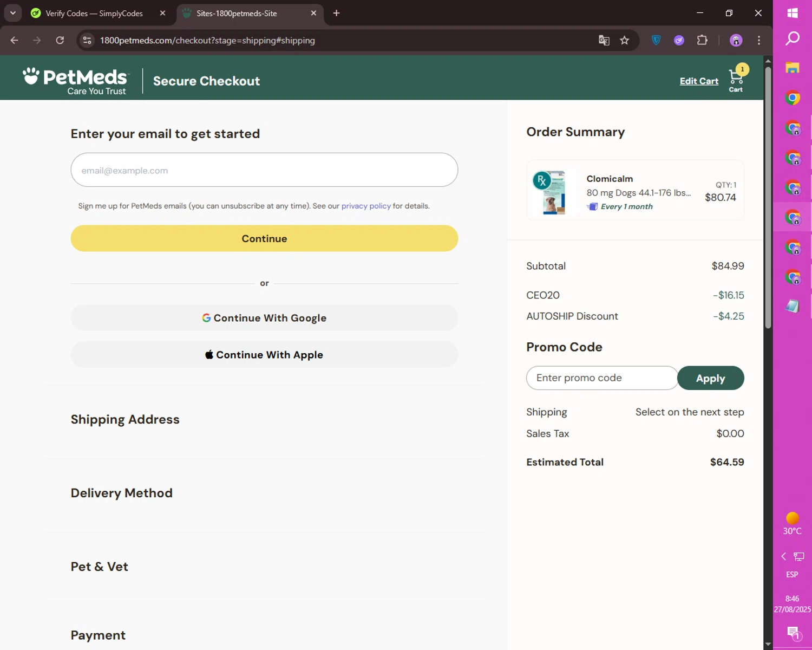
Task: Switch to Verify Codes — SimplyCodes tab
Action: (x=94, y=13)
